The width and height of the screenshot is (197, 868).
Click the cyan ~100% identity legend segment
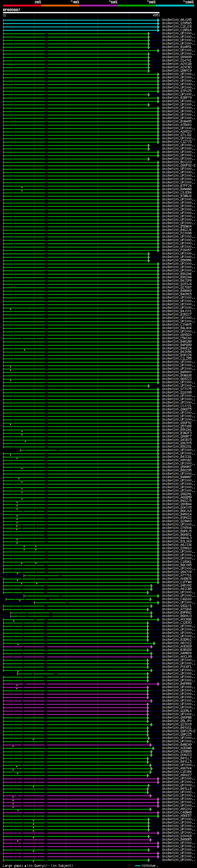[x=175, y=6]
